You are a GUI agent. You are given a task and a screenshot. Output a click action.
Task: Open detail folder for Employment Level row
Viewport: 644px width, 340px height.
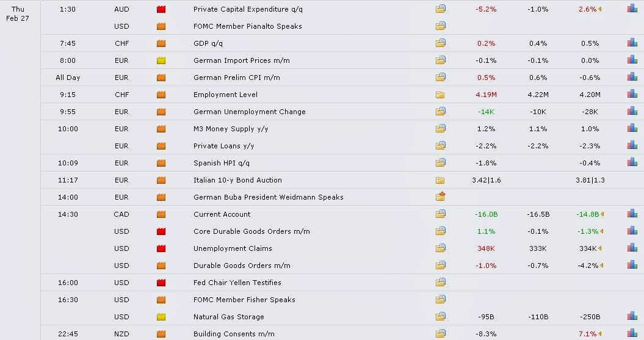(x=441, y=95)
